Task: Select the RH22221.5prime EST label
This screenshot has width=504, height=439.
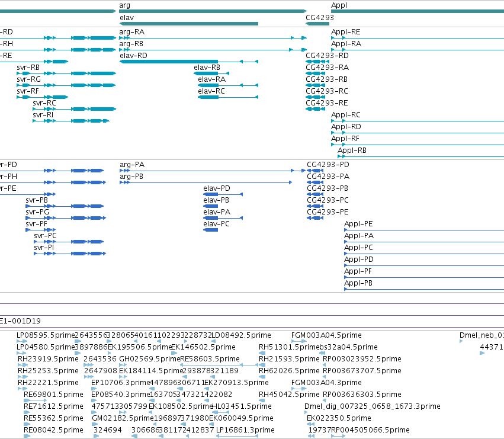Action: click(x=48, y=383)
